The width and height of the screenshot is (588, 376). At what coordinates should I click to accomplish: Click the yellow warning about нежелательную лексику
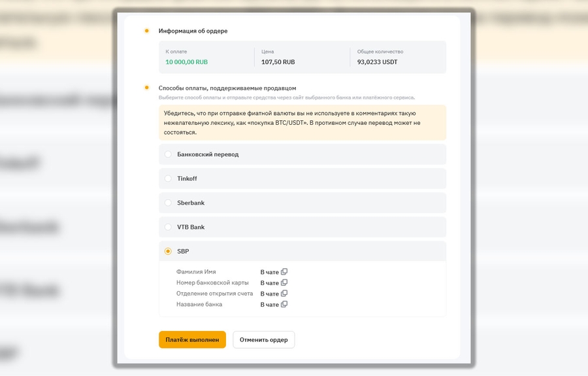click(x=302, y=122)
